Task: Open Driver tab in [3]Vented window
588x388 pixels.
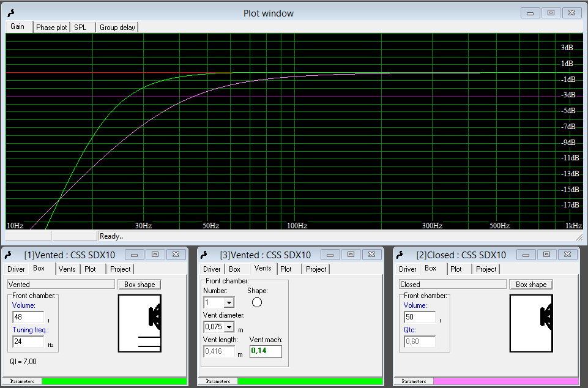Action: pos(212,269)
